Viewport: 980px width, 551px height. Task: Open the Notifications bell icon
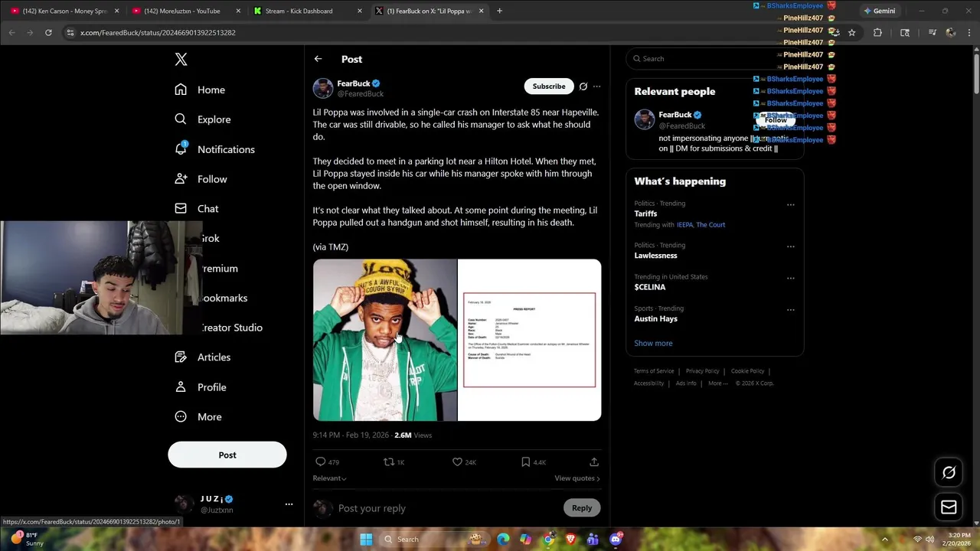pos(181,148)
